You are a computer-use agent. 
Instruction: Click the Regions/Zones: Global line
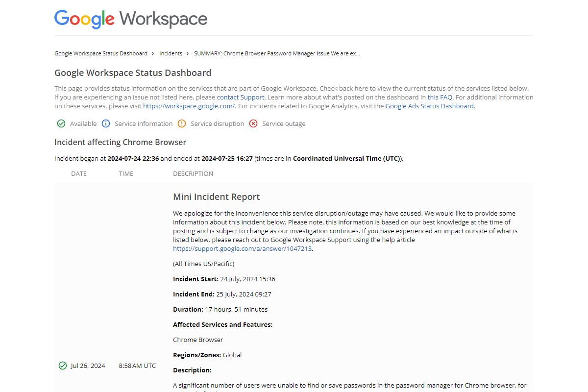click(207, 355)
